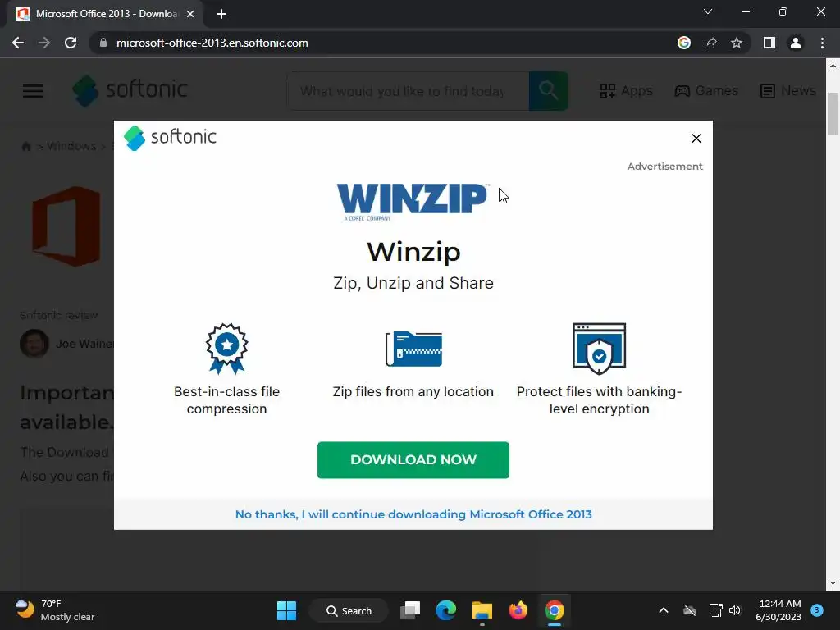
Task: Launch Firefox from the taskbar
Action: click(518, 610)
